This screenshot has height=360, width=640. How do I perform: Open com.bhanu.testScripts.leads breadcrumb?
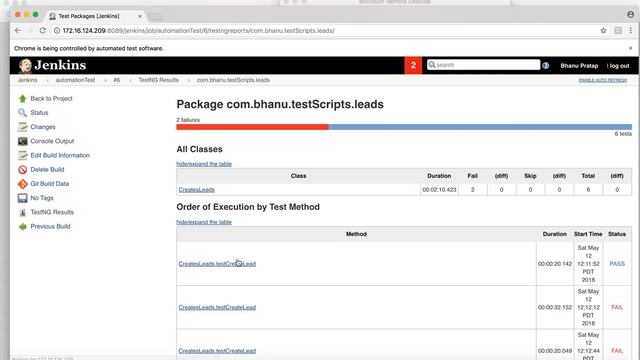233,80
